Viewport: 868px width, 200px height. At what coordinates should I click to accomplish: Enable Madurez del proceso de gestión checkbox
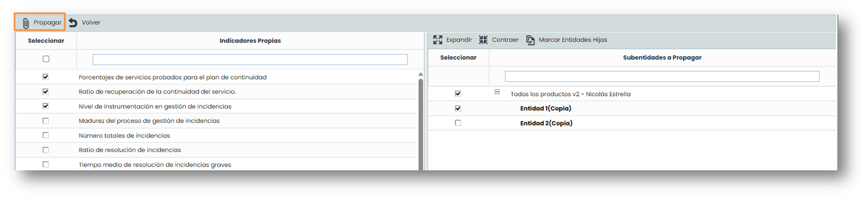coord(46,121)
